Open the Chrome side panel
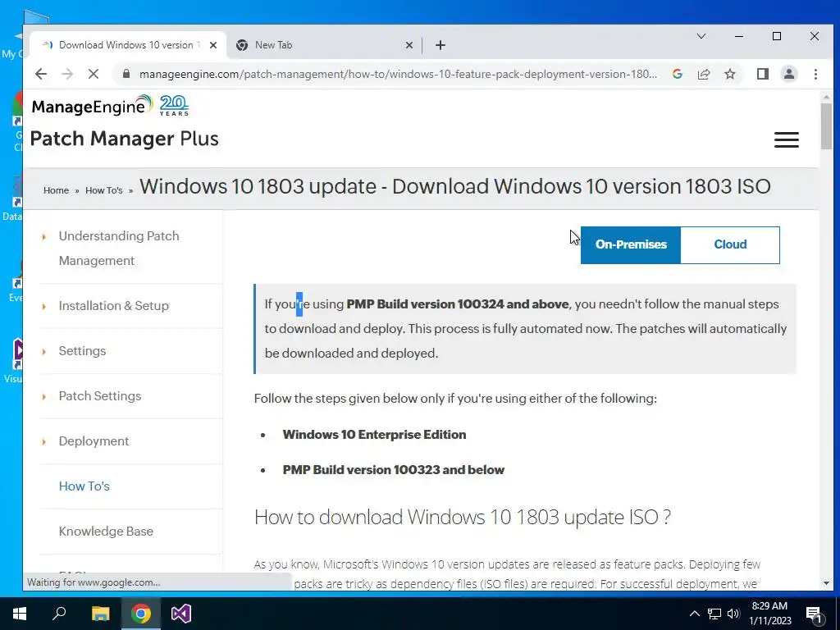The height and width of the screenshot is (630, 840). coord(763,74)
